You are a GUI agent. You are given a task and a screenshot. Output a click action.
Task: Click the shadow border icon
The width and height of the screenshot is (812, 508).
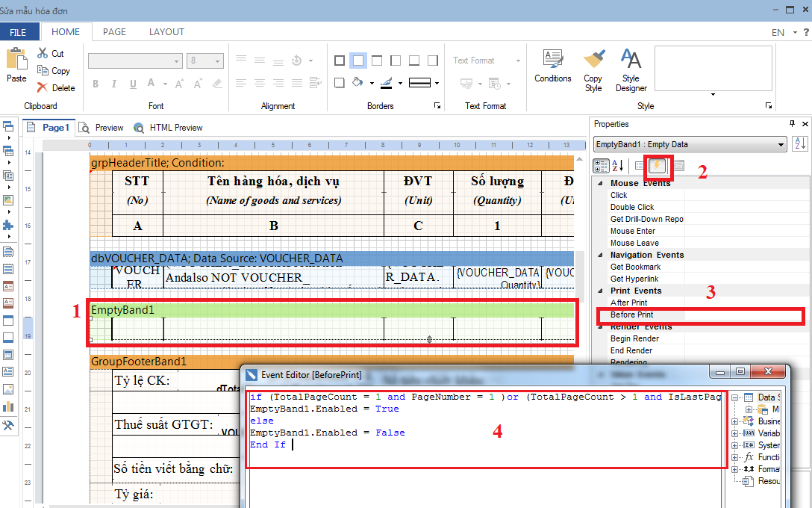pos(340,83)
